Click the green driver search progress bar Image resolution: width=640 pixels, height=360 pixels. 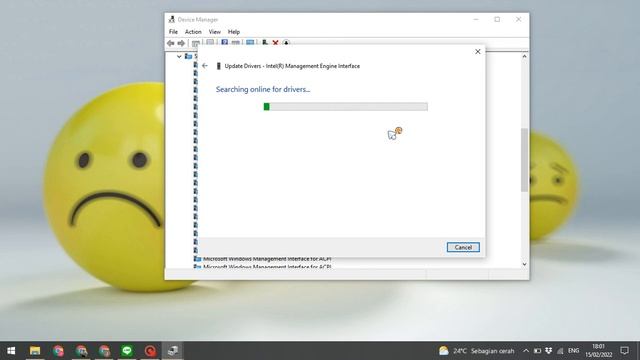346,107
